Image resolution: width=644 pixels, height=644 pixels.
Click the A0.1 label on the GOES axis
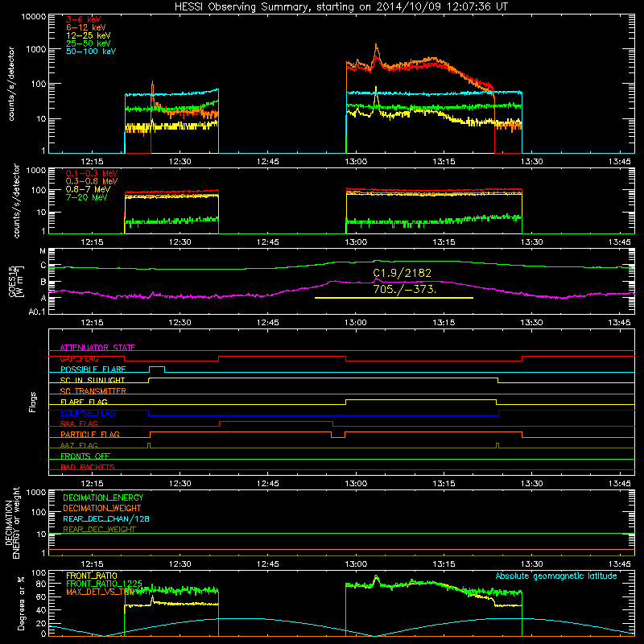pos(37,312)
